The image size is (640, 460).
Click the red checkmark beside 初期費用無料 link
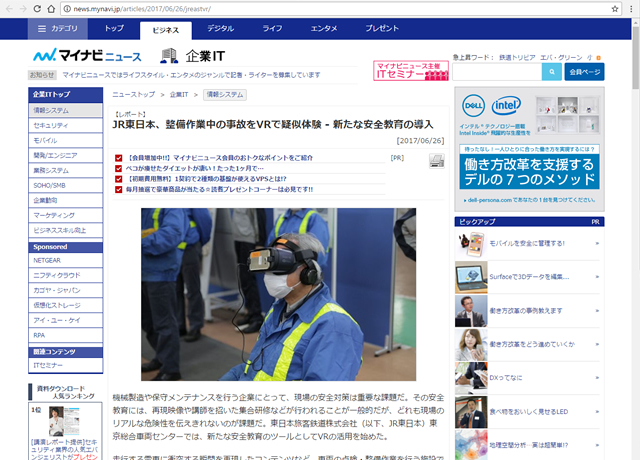coord(120,178)
